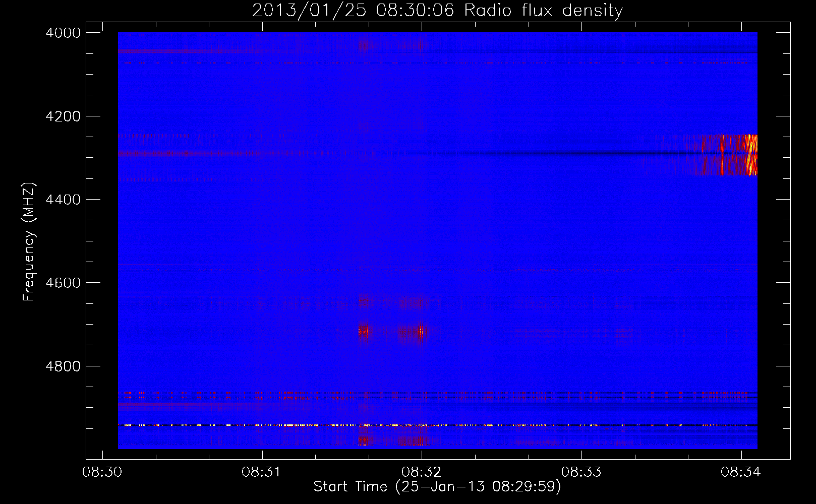Screen dimensions: 816x504
Task: Select the 4400 frequency tick label
Action: coord(63,200)
